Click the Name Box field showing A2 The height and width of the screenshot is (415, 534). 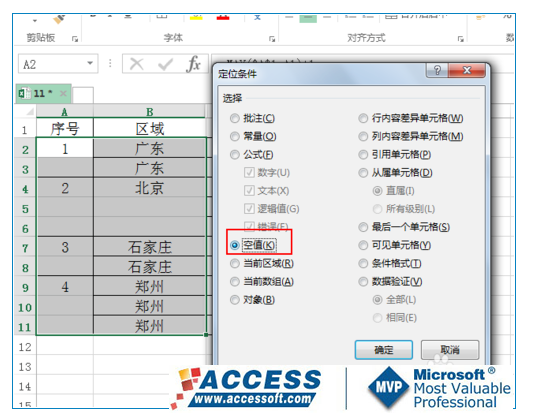click(52, 64)
